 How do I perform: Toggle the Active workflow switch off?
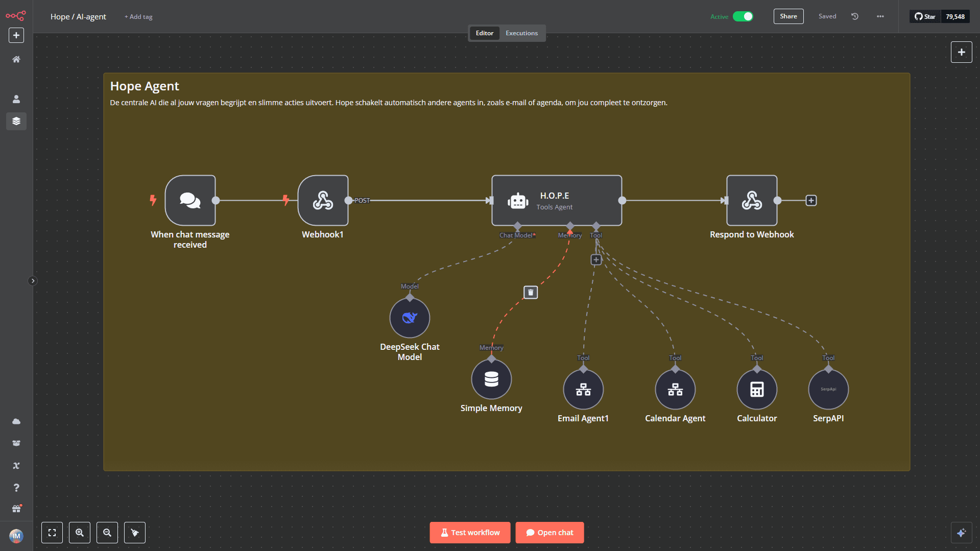click(x=743, y=16)
